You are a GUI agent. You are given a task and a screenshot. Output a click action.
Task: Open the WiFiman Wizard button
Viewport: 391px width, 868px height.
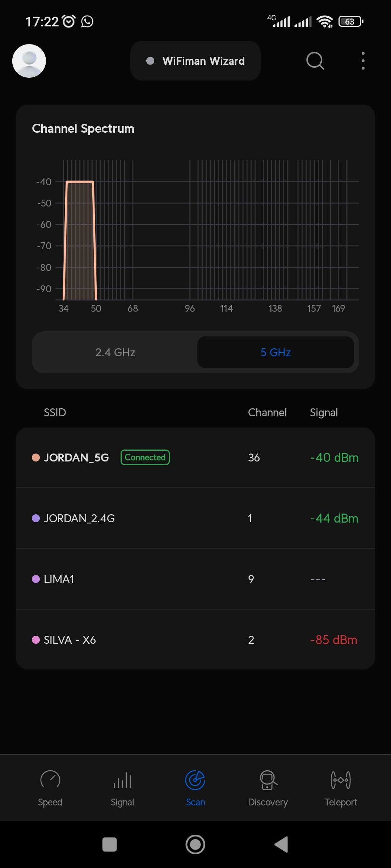tap(195, 61)
